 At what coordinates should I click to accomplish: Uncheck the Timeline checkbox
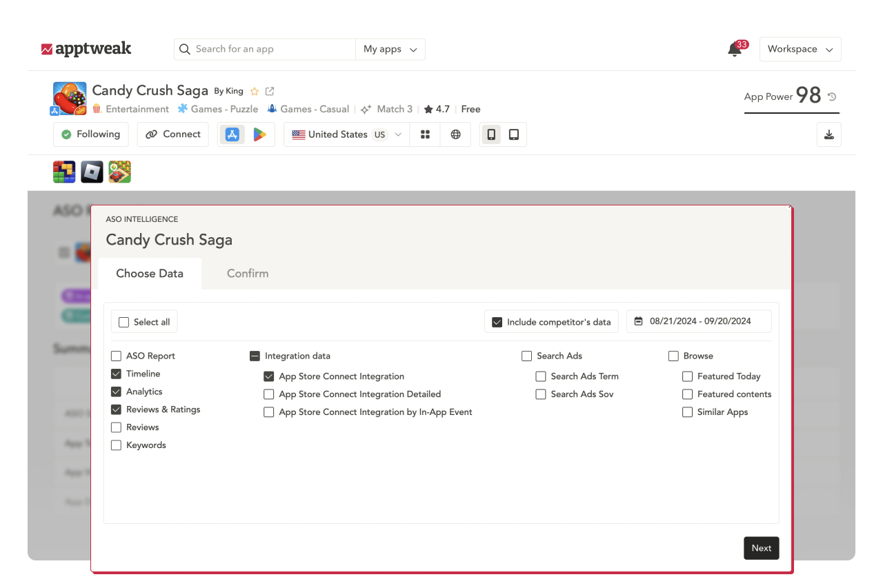[x=116, y=374]
